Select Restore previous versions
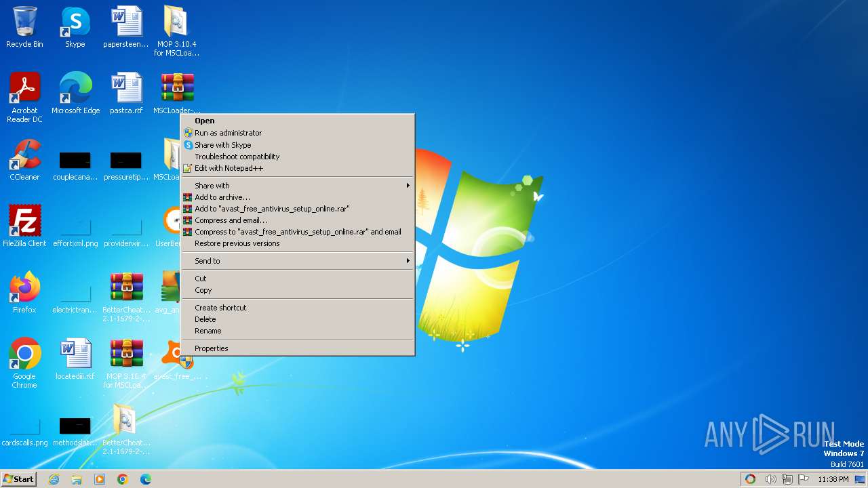This screenshot has width=868, height=488. [x=298, y=243]
